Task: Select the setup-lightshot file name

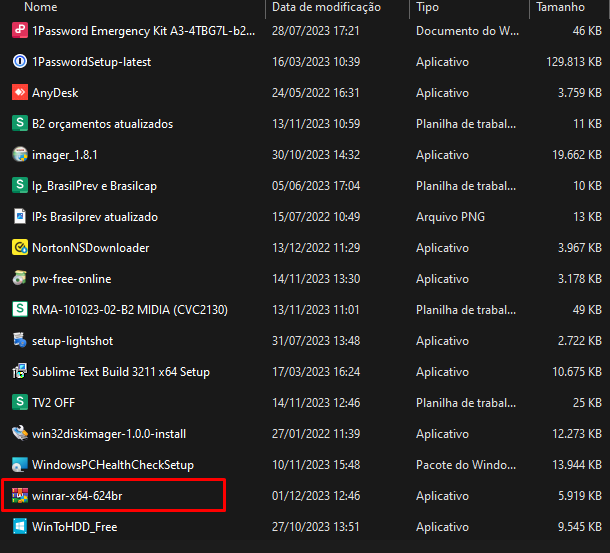Action: coord(72,341)
